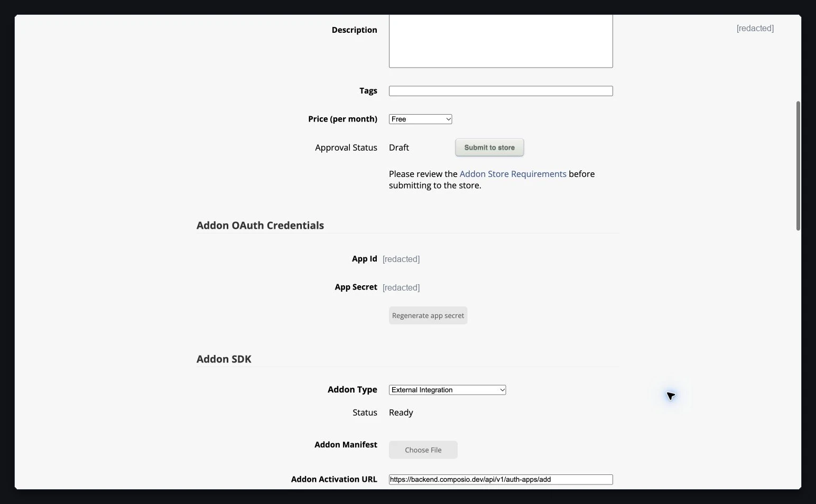
Task: Click the Tags field label
Action: pos(368,91)
